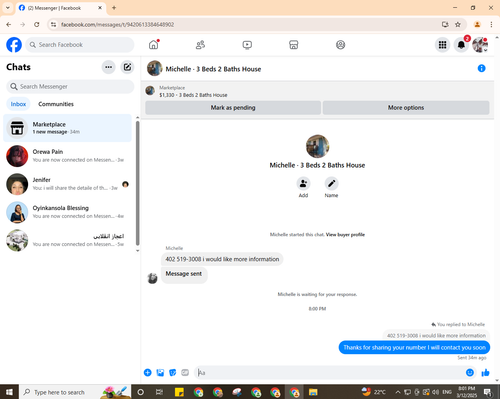Open Chrome profile icon
Screen dimensions: 500x399
click(x=477, y=24)
